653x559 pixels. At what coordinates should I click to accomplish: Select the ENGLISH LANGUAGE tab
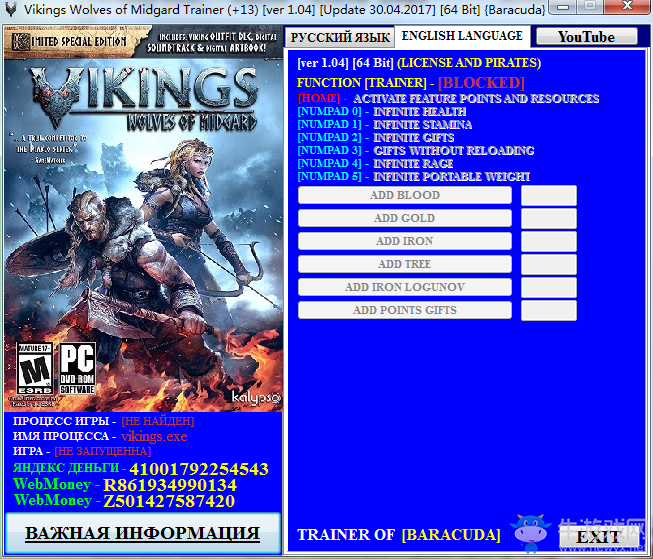coord(462,36)
